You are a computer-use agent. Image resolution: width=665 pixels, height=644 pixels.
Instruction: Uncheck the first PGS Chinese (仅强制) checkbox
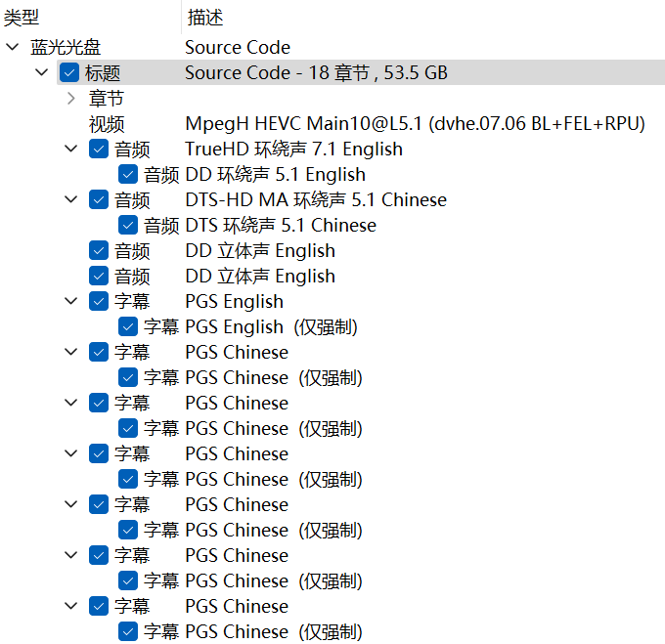point(128,377)
